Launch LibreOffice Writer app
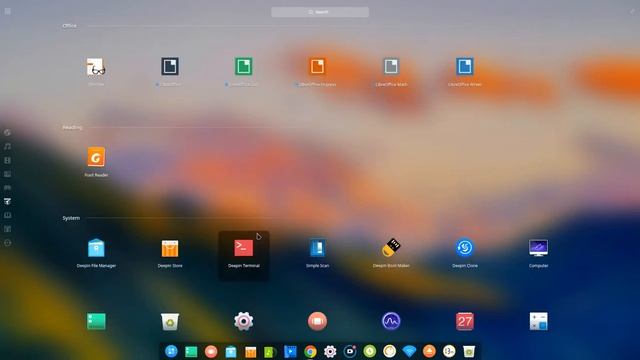 coord(465,67)
